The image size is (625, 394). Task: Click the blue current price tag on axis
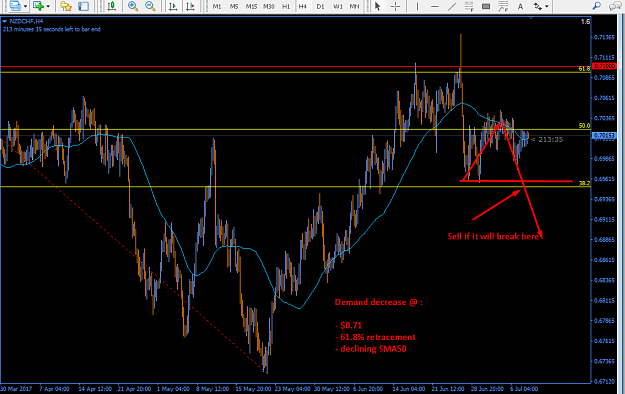pos(604,136)
